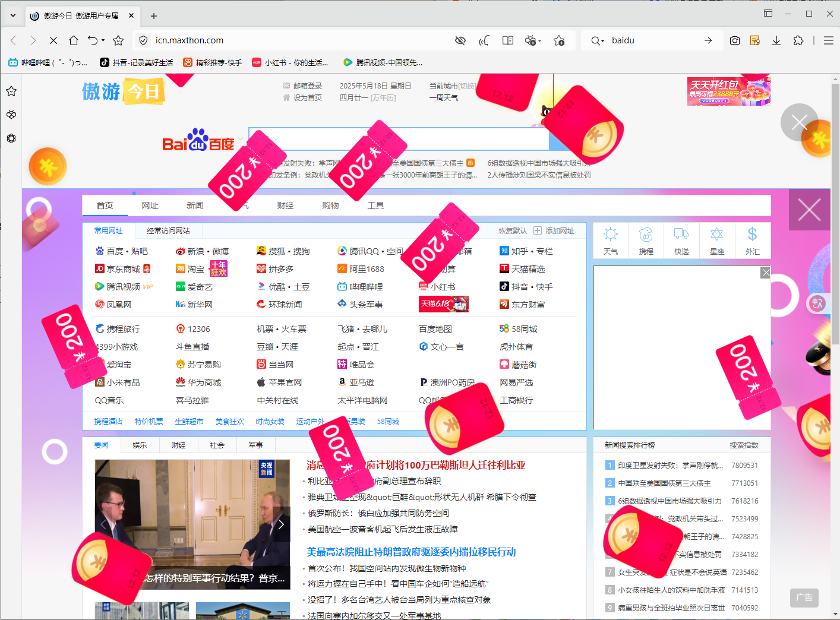Click the search go arrow
The height and width of the screenshot is (620, 840).
click(708, 40)
